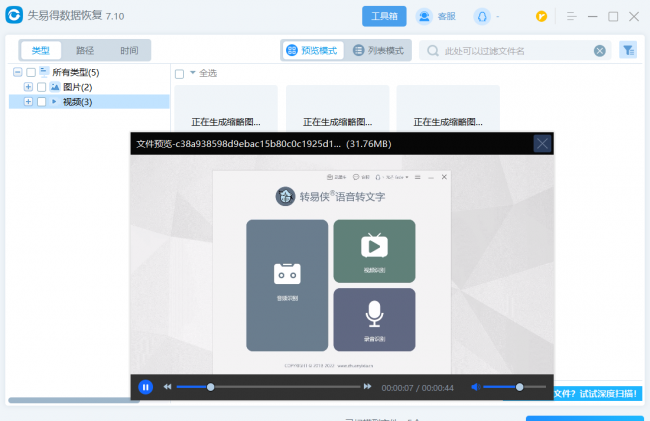The image size is (650, 421).
Task: Click the app logo icon
Action: tap(14, 15)
